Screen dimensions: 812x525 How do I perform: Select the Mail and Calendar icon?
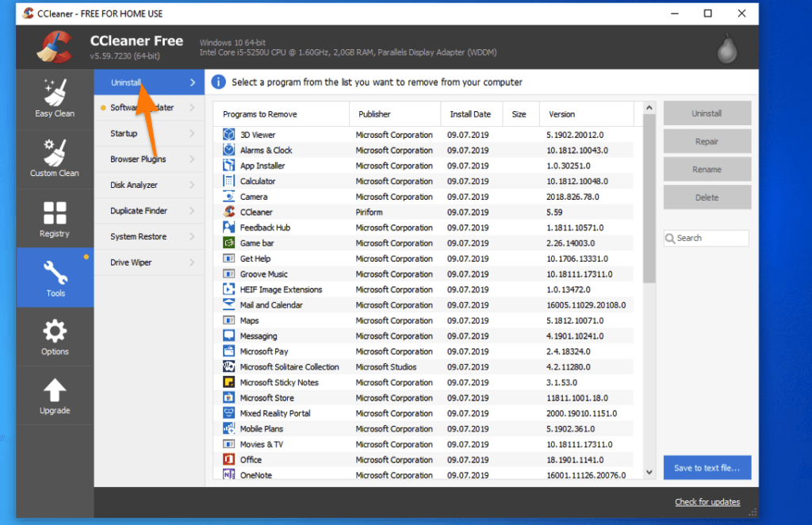229,305
